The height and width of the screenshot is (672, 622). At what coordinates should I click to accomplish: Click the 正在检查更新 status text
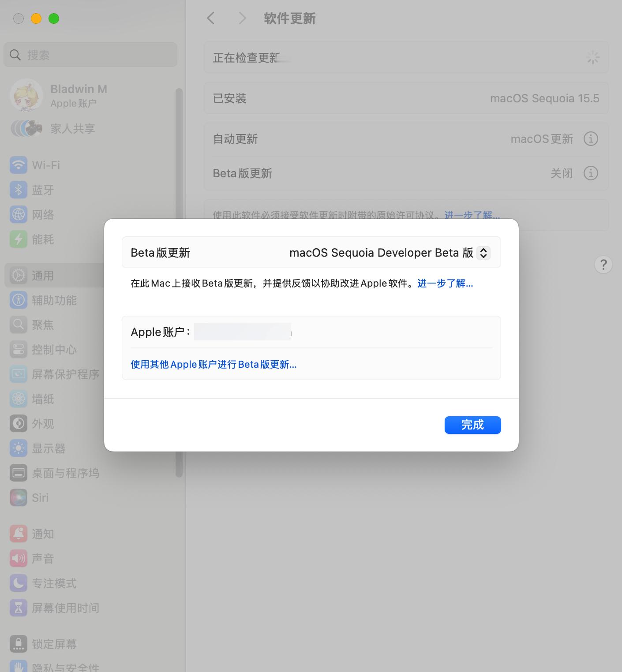point(246,57)
